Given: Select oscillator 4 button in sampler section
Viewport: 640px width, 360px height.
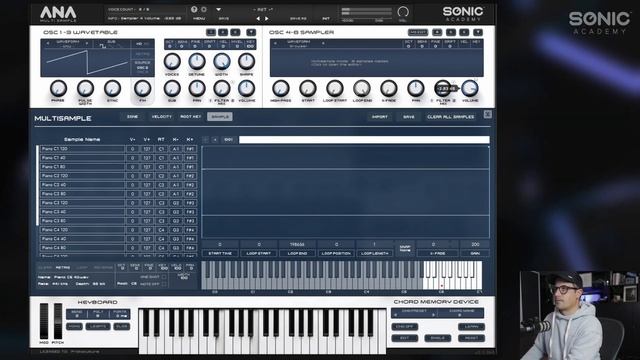Looking at the screenshot, I should [x=437, y=32].
